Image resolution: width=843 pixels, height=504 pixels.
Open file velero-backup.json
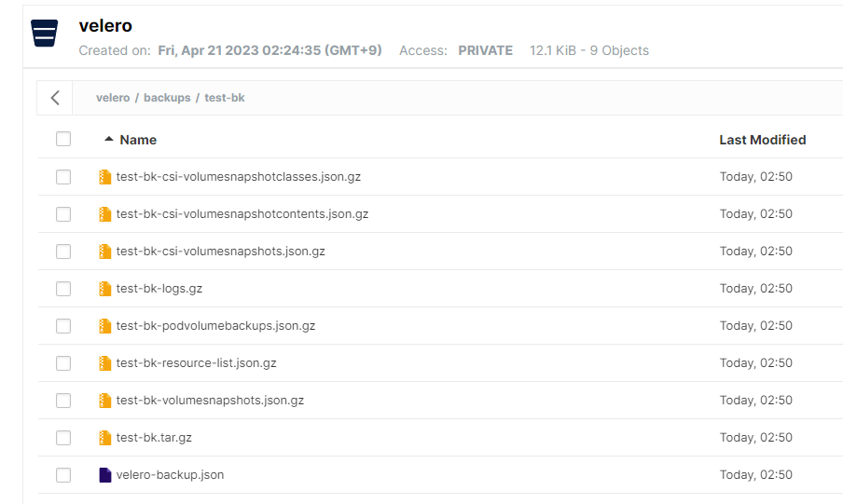(x=170, y=475)
